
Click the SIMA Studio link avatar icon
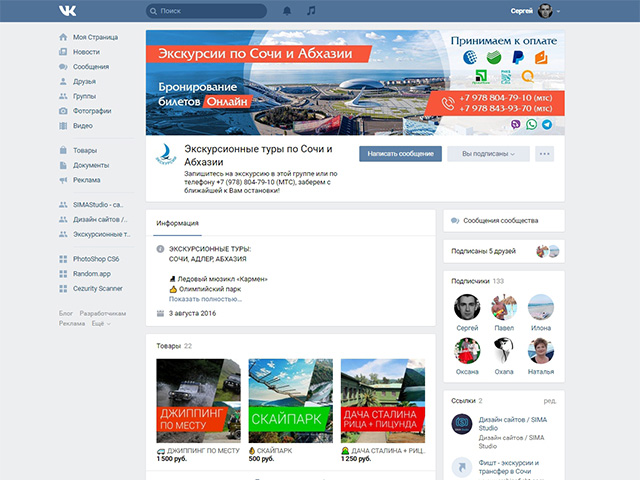click(462, 424)
